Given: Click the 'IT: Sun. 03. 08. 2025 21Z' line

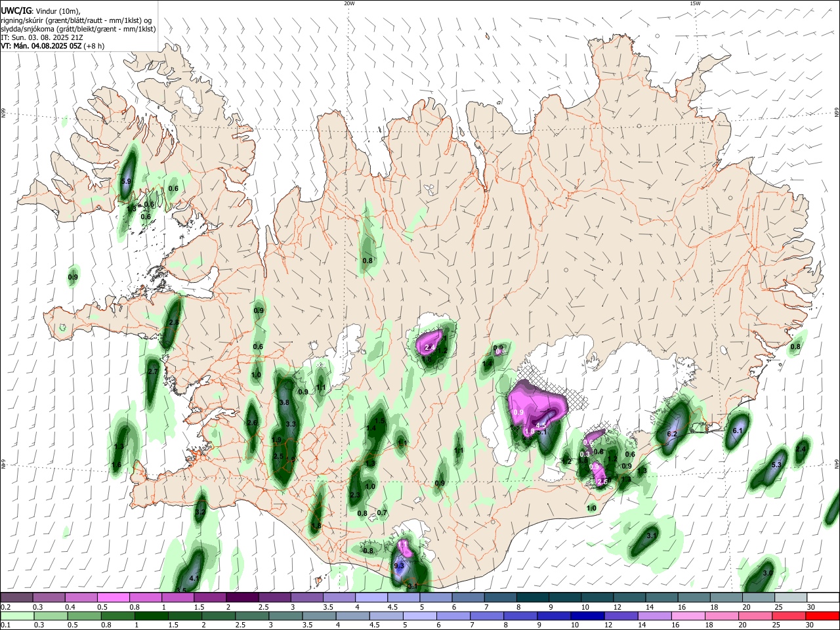Looking at the screenshot, I should pyautogui.click(x=41, y=37).
